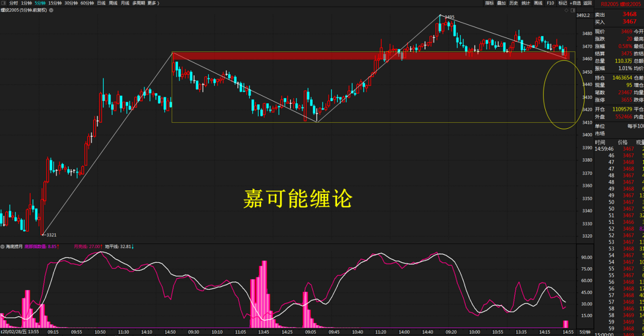Screen dimensions: 644x336
Task: Open the 指标 indicators button
Action: pos(489,3)
